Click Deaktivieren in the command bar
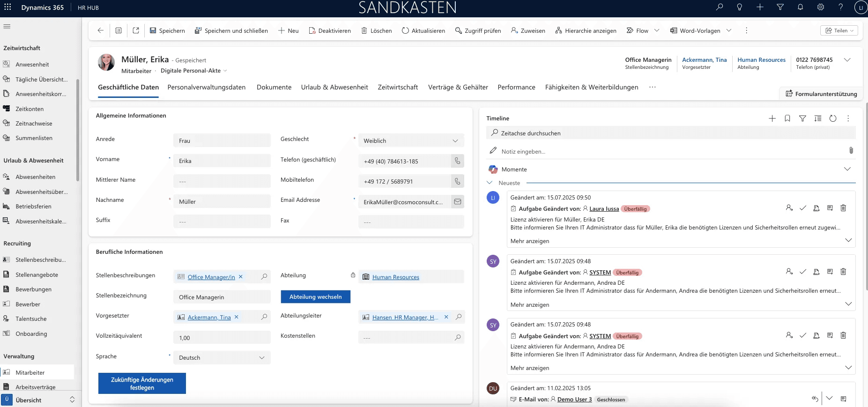This screenshot has height=407, width=868. pyautogui.click(x=330, y=30)
